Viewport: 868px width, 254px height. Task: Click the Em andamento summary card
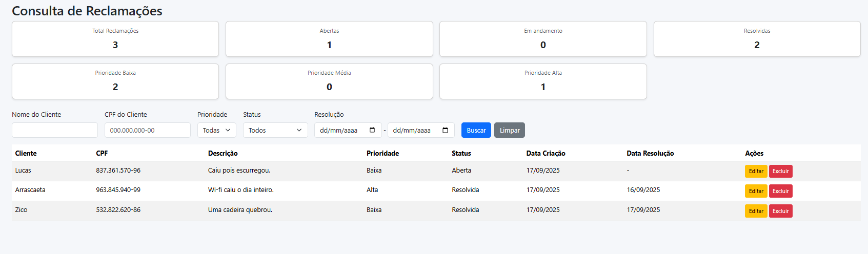tap(543, 39)
